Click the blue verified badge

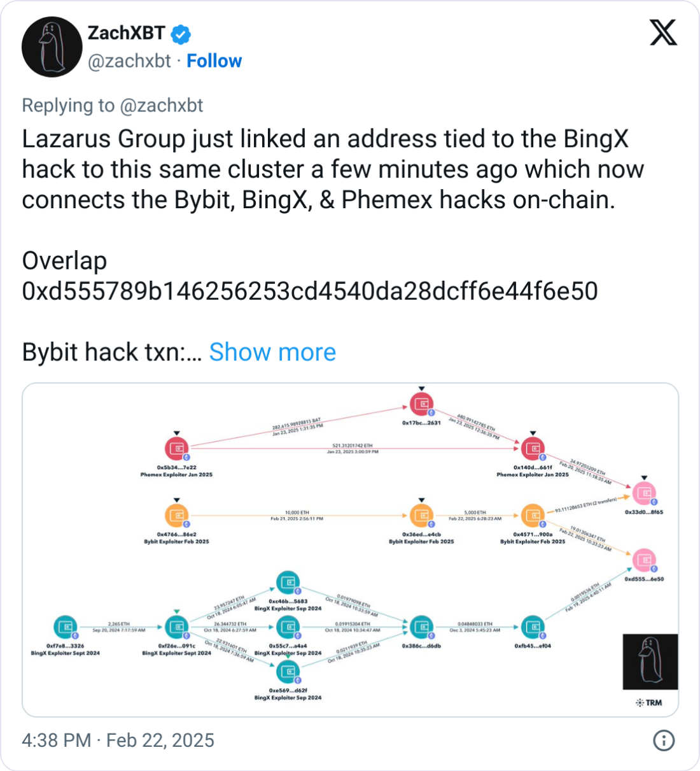tap(181, 34)
